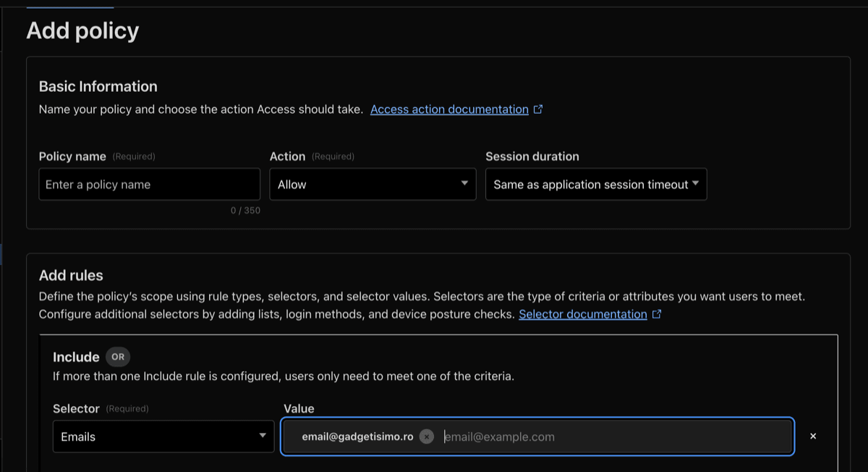Click the Value label above the email field

click(299, 409)
